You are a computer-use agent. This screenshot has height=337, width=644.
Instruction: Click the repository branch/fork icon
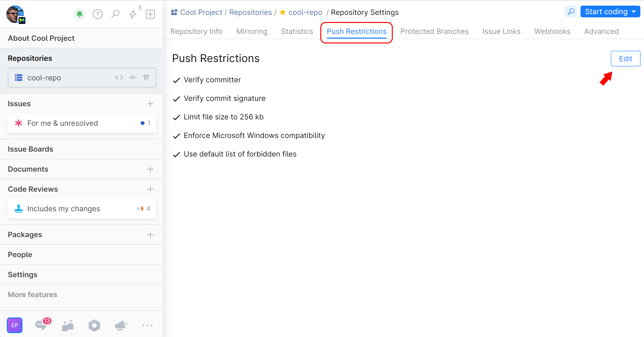146,78
